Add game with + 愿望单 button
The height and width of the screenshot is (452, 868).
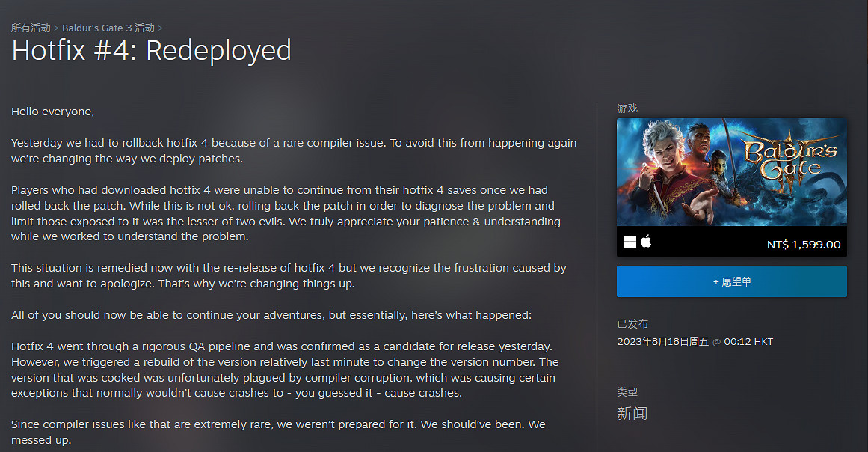(x=731, y=282)
